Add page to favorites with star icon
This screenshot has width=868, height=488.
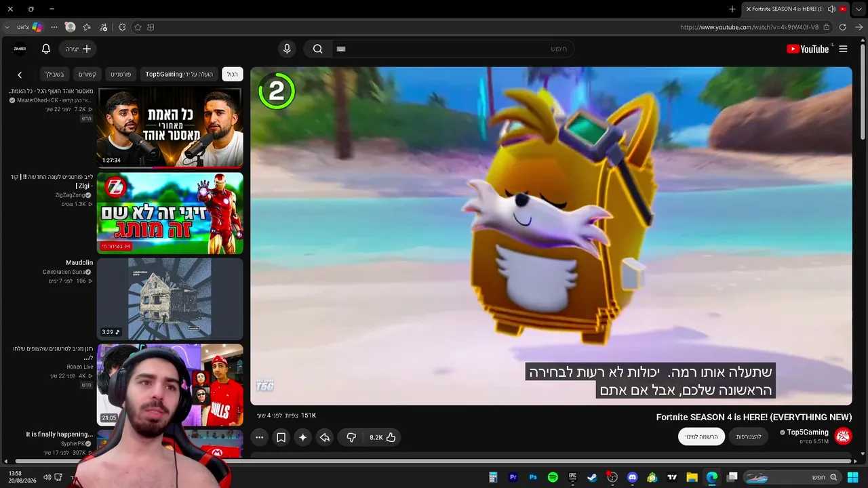[138, 27]
